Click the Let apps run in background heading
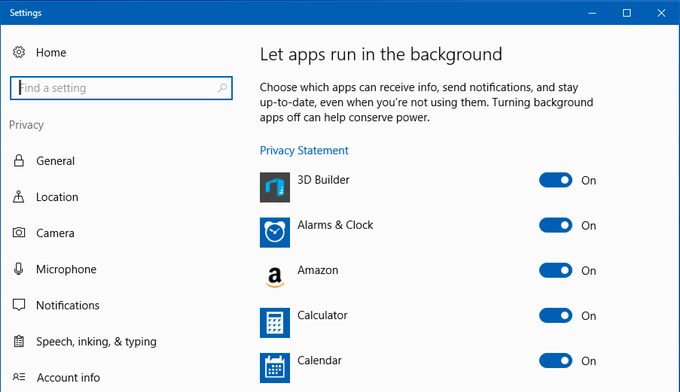 [381, 55]
